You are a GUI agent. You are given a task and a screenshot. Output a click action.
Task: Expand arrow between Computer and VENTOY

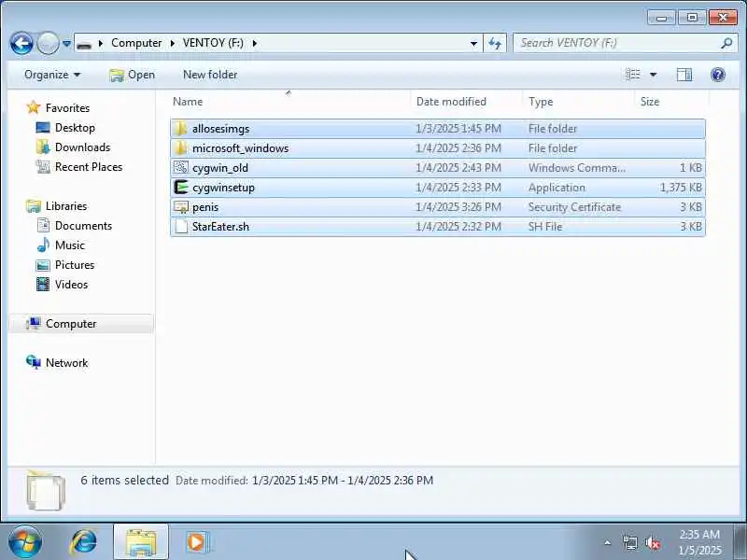click(173, 43)
